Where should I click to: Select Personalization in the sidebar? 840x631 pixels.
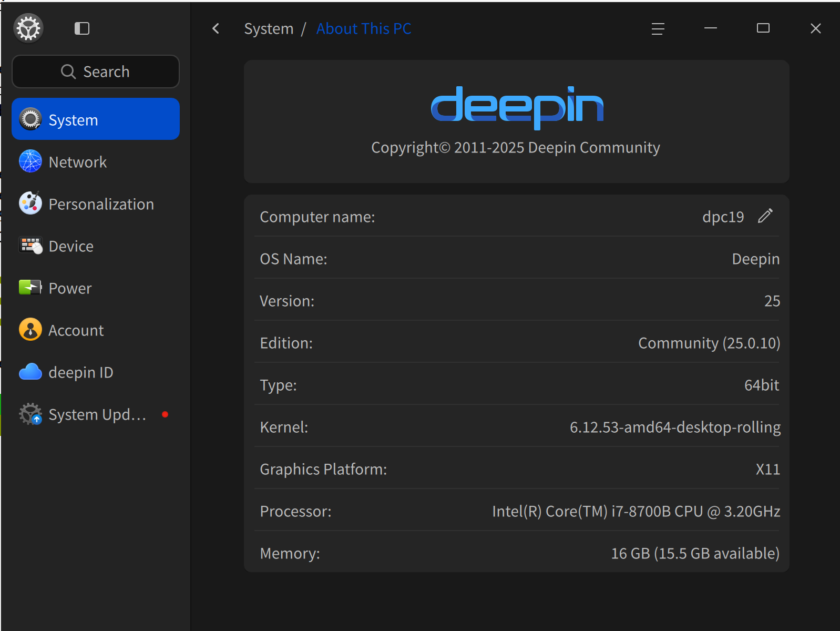tap(96, 204)
